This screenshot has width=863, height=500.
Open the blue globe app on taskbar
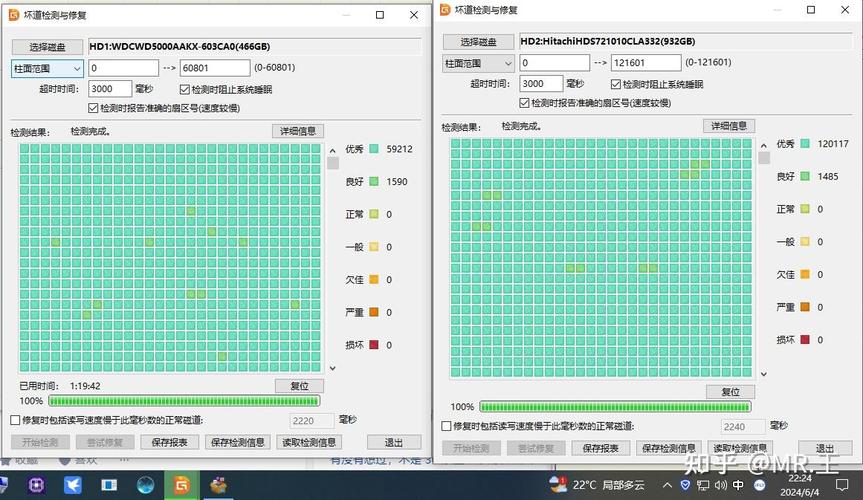[145, 485]
